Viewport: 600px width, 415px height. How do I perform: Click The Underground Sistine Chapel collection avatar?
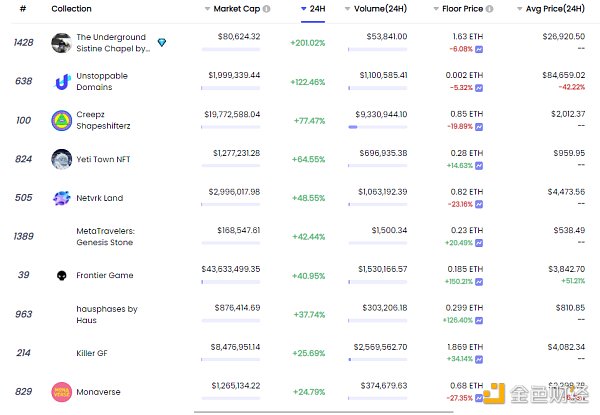coord(61,42)
